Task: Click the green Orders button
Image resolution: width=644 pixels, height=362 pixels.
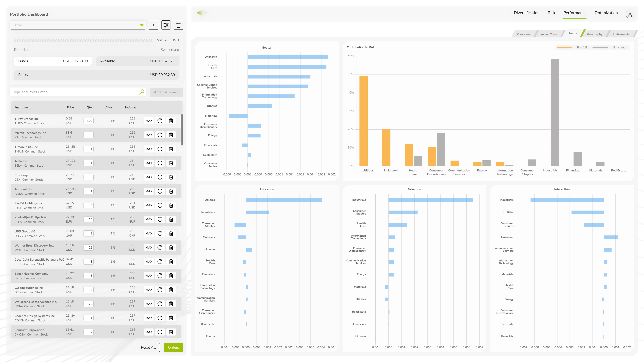Action: point(173,347)
